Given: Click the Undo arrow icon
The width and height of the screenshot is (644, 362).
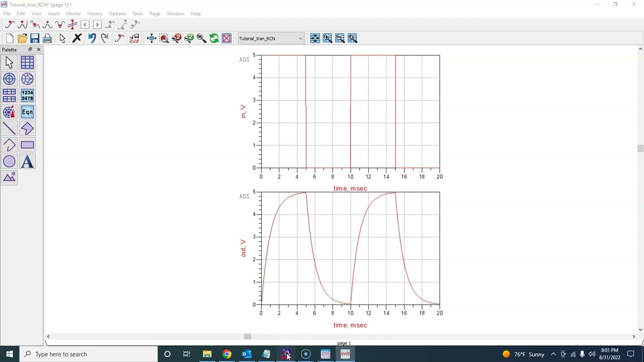Looking at the screenshot, I should [92, 39].
